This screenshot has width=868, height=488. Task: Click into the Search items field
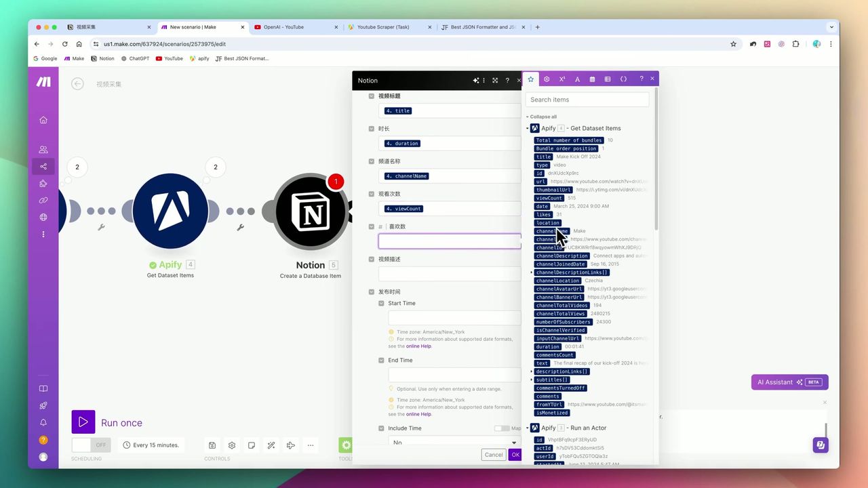click(x=587, y=100)
